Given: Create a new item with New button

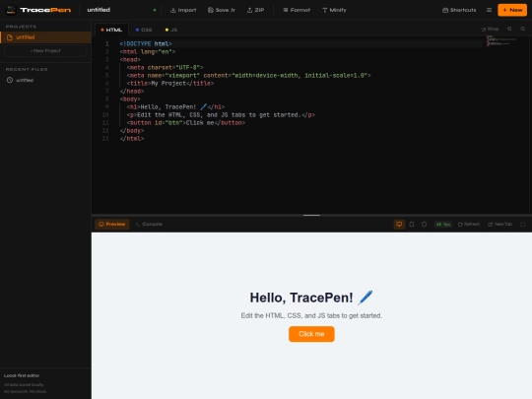Looking at the screenshot, I should coord(512,10).
